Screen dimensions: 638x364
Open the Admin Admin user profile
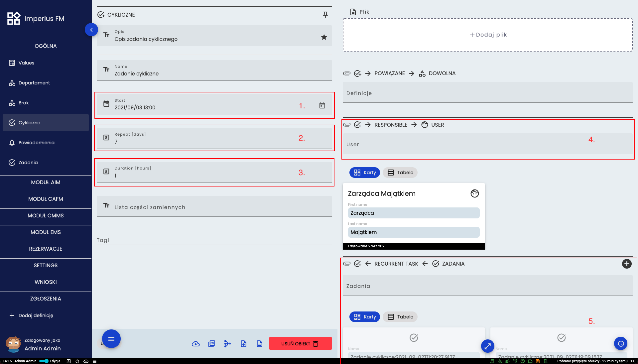point(33,344)
